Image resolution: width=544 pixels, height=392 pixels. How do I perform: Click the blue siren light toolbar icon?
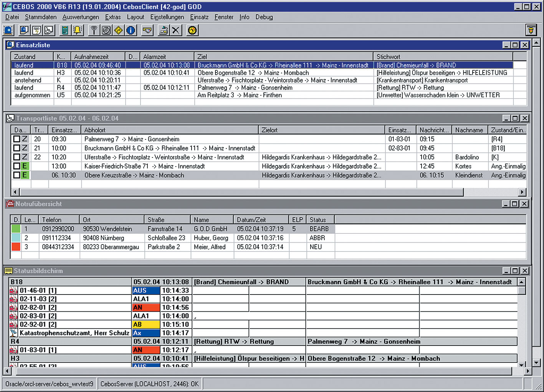tap(8, 30)
